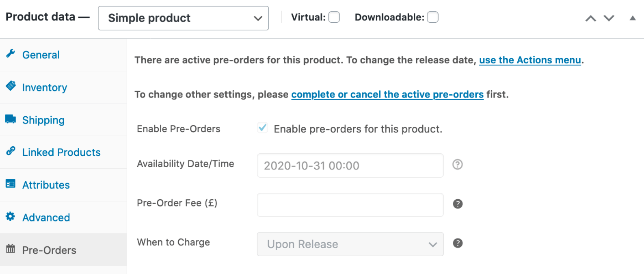Click help icon next to When to Charge

[x=458, y=243]
